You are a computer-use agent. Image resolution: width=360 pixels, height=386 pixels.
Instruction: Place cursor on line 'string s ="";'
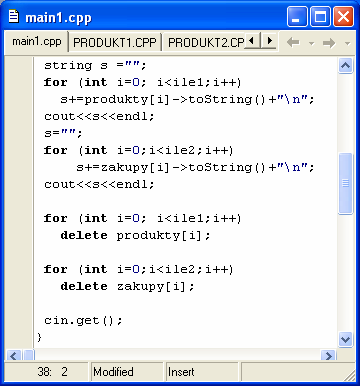(95, 65)
